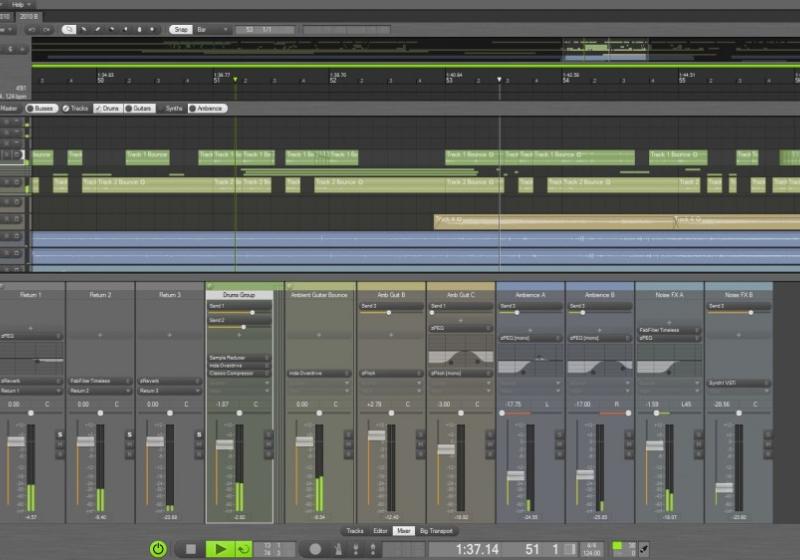Image resolution: width=800 pixels, height=560 pixels.
Task: Solo the Return 1 mixer channel
Action: tap(60, 434)
